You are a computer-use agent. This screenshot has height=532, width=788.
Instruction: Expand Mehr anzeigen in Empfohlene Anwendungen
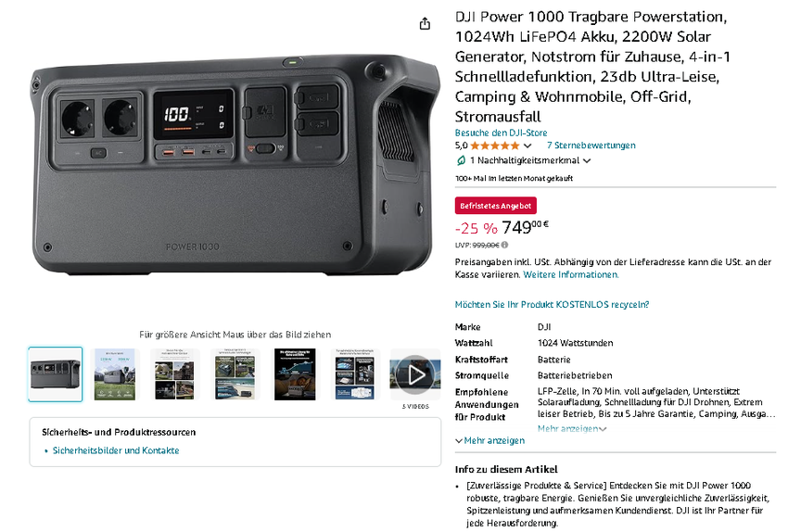[x=572, y=428]
